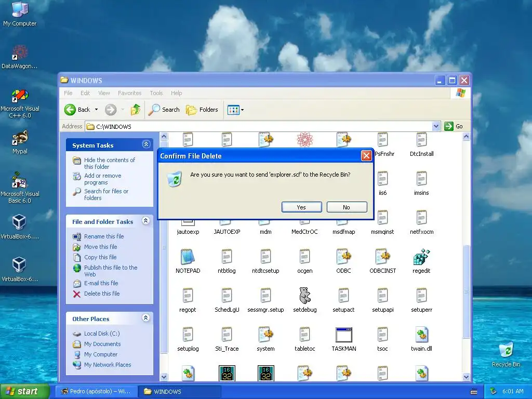Click Move this file link
Viewport: 532px width, 399px height.
point(100,247)
